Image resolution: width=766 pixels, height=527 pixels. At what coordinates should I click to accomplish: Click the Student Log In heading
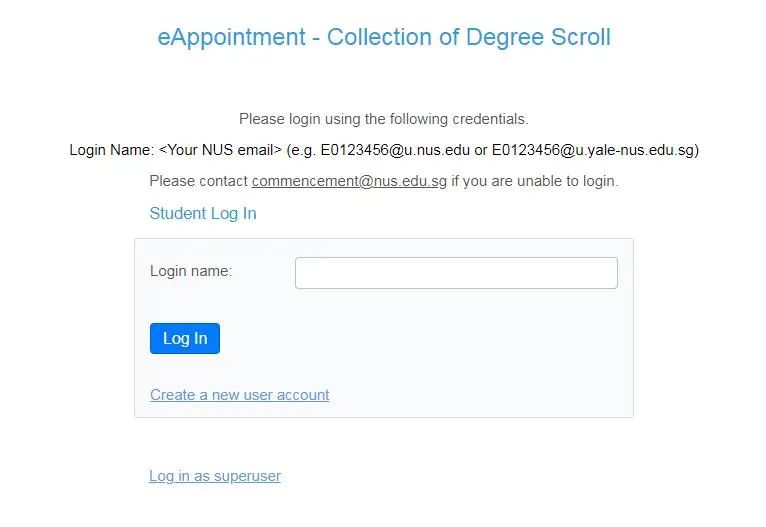click(x=203, y=213)
